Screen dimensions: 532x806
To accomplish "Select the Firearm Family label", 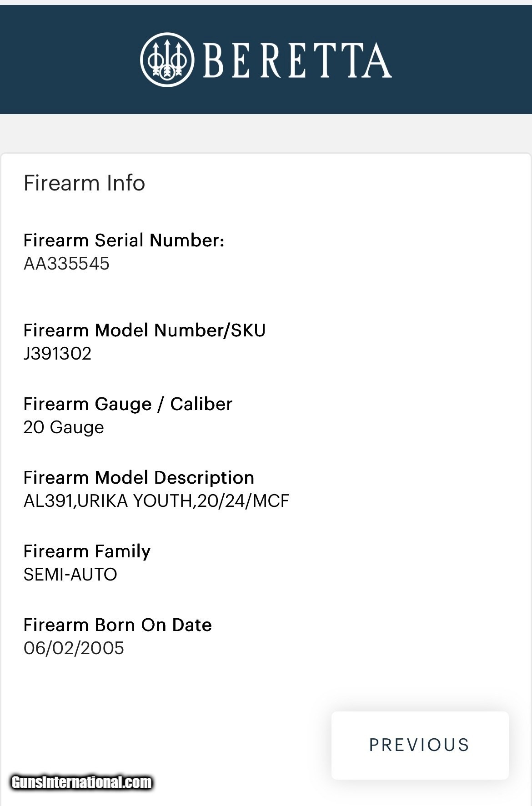I will [x=87, y=551].
